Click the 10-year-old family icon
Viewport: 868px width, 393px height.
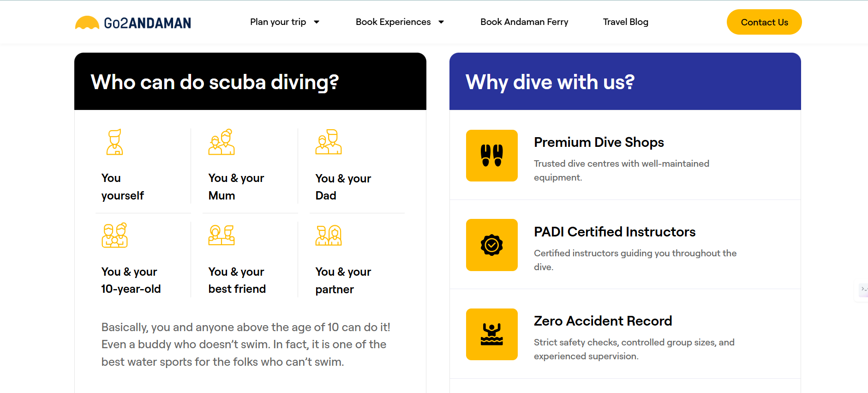[114, 235]
